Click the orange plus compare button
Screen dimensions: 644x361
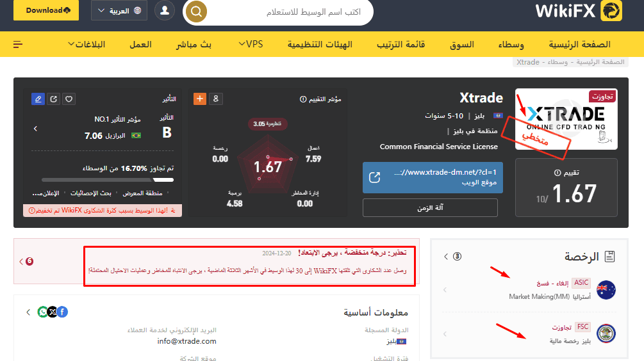[199, 99]
